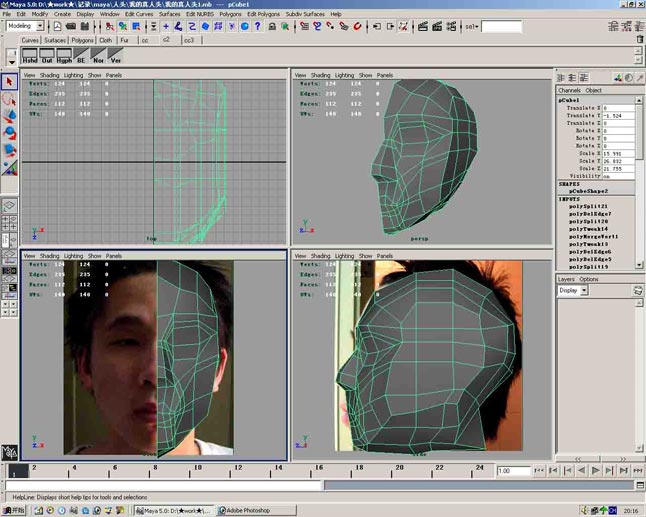Screen dimensions: 646x517
Task: Open the Edit Polygons menu
Action: pos(263,14)
